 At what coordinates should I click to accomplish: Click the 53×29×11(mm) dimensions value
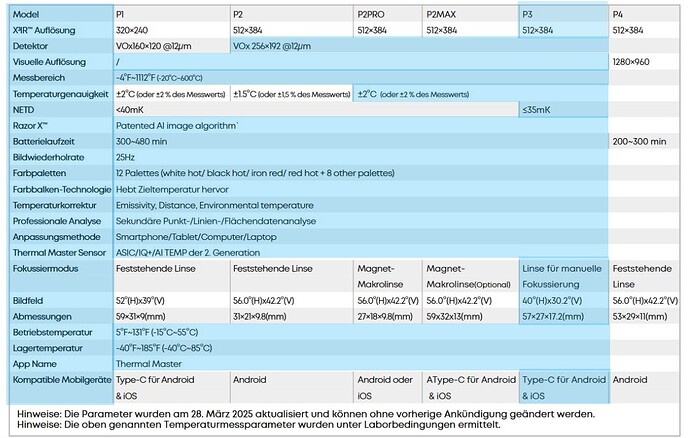[x=639, y=317]
